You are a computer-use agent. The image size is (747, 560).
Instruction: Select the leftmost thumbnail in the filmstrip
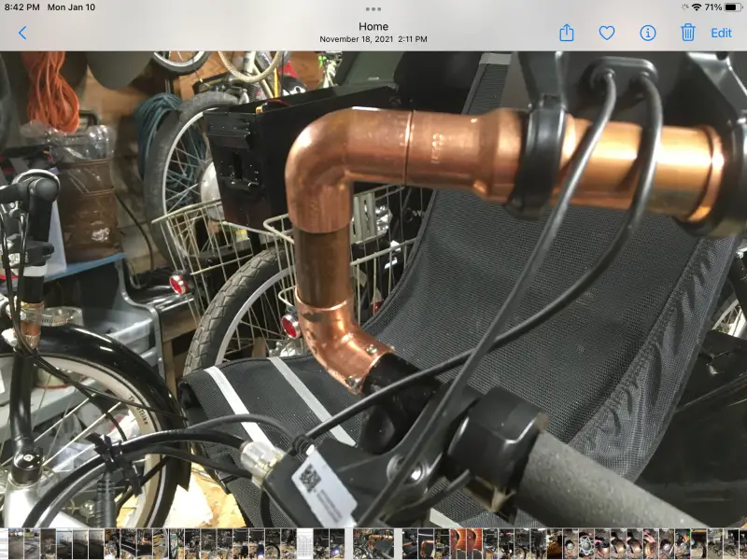(x=4, y=543)
